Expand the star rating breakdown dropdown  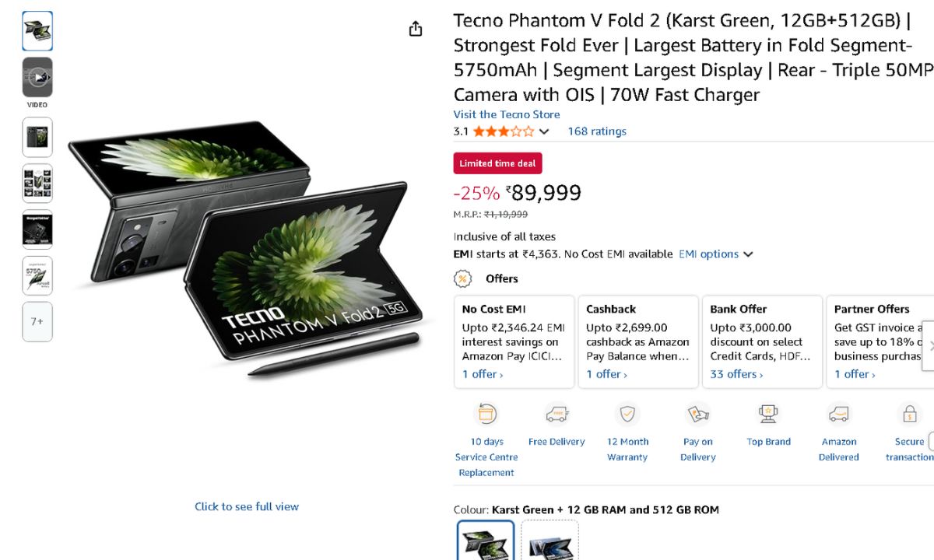pos(544,131)
